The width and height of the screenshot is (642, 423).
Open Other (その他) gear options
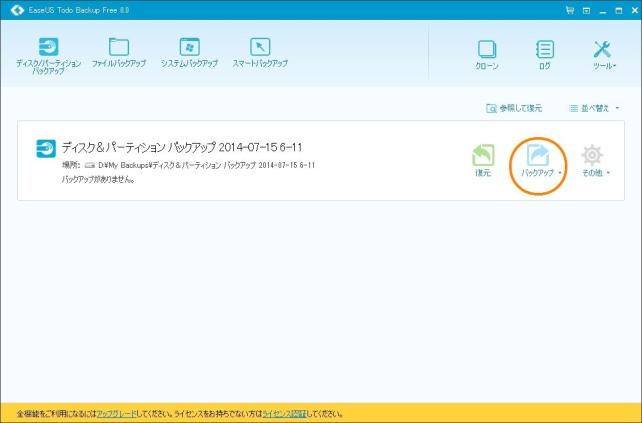click(592, 161)
